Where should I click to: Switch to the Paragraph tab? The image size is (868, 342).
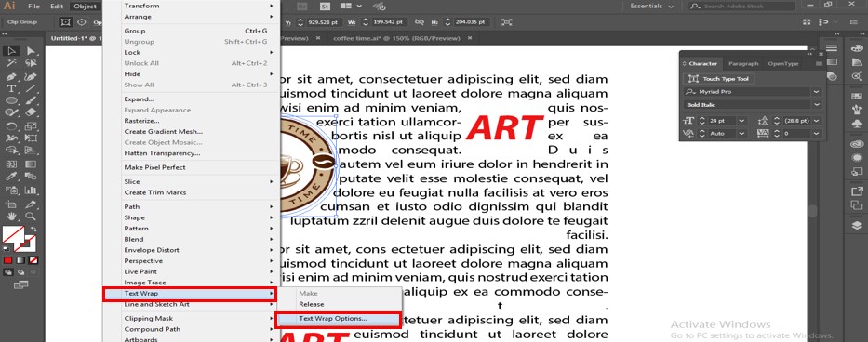[743, 64]
